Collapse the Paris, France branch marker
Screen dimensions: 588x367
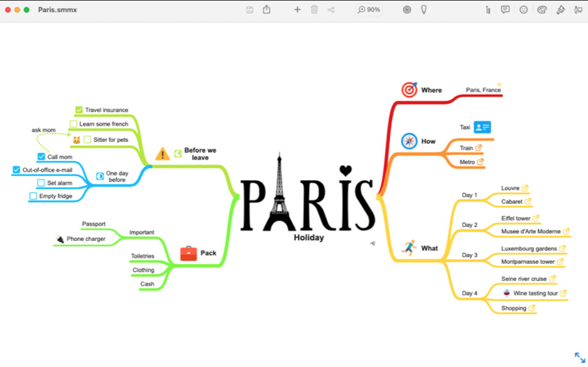(499, 84)
